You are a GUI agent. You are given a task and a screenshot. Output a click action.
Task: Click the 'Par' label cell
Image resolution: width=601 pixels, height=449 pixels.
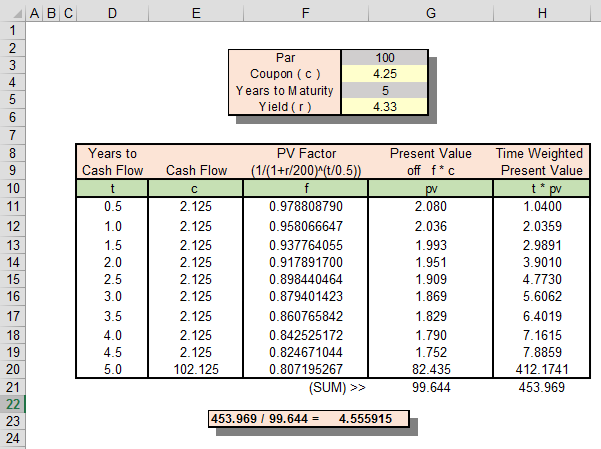(x=285, y=58)
